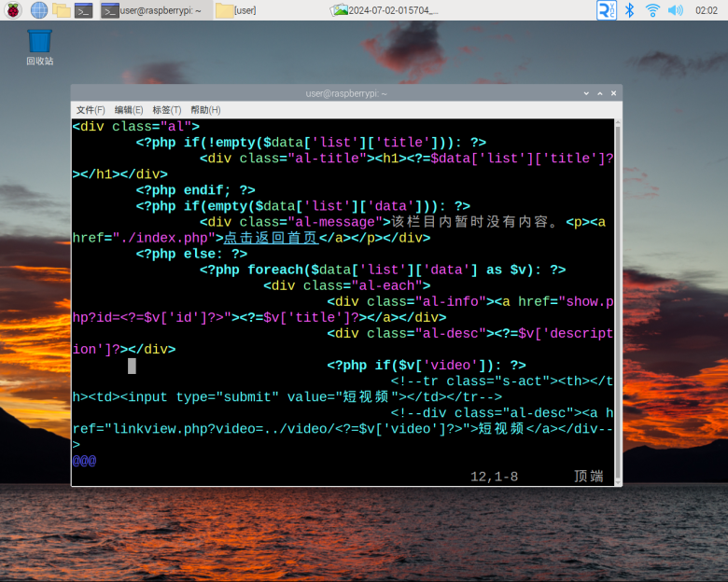The image size is (728, 582).
Task: Open the VNC server tray icon
Action: [607, 10]
